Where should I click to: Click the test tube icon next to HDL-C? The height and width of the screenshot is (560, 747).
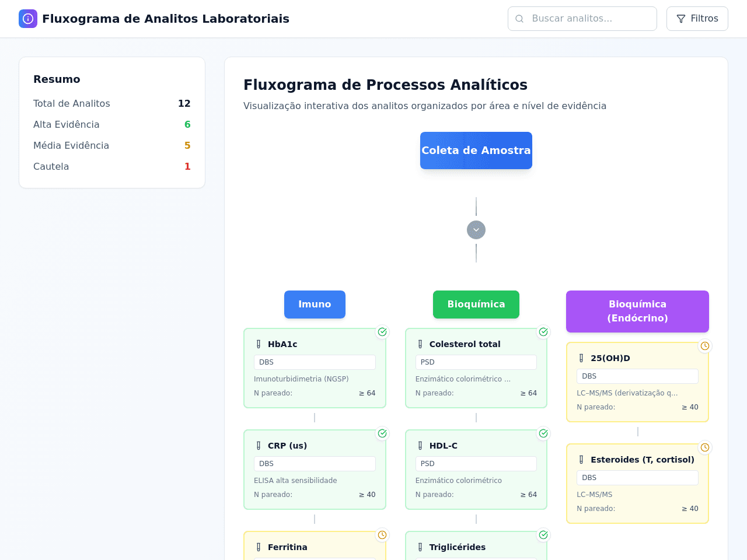pos(420,446)
